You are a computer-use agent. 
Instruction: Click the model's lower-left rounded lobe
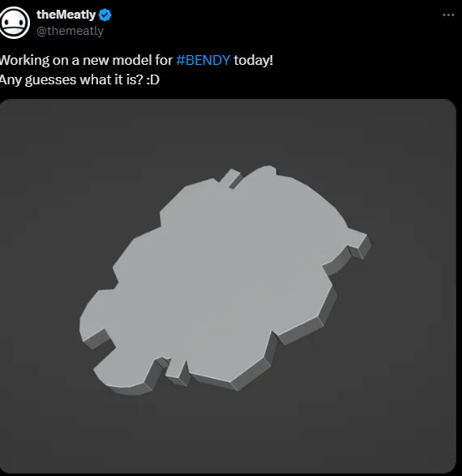click(122, 376)
